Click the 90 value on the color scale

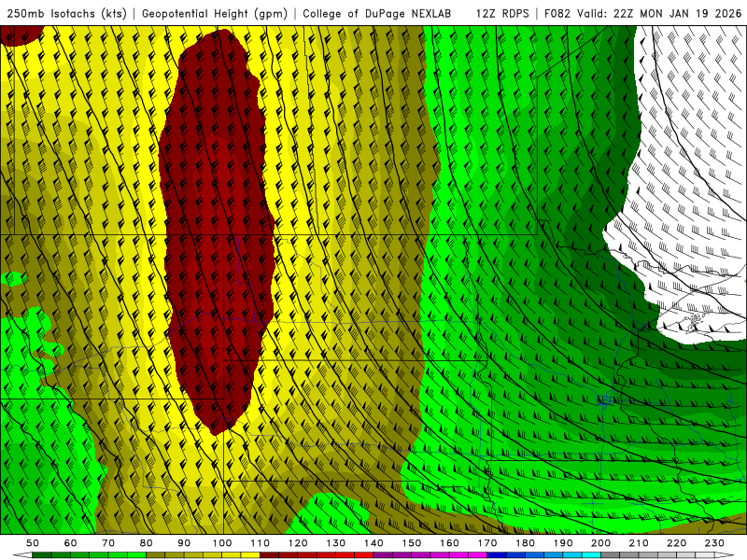pos(184,543)
